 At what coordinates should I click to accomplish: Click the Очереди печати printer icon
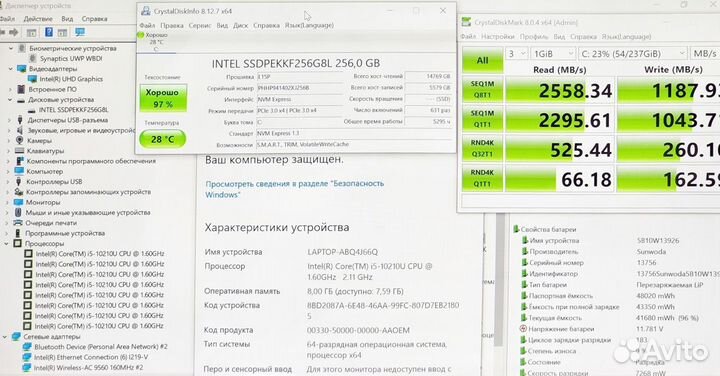[x=18, y=223]
